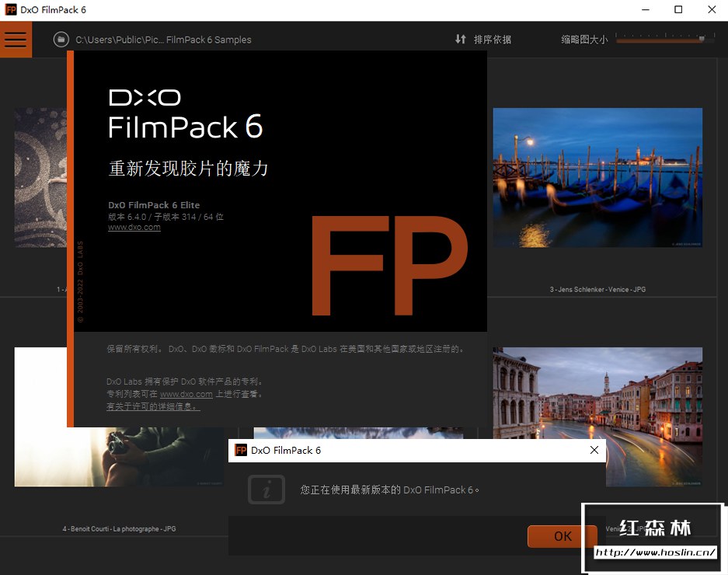Open www.dxo.com link in patent notice
728x575 pixels.
[x=186, y=394]
